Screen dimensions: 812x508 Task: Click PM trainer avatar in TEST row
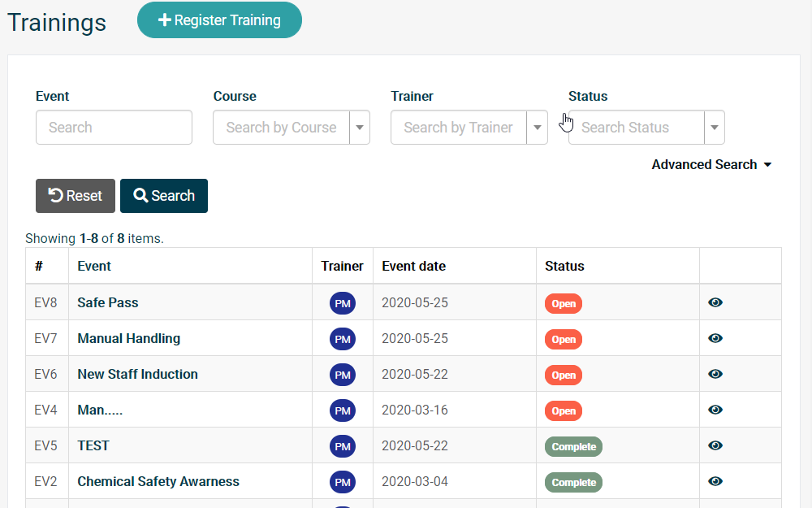point(343,446)
